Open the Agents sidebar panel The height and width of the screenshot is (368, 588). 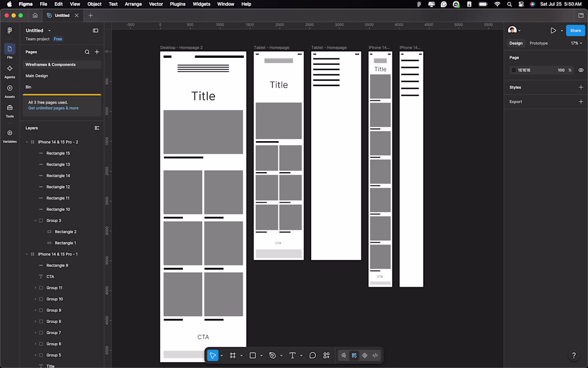click(x=10, y=71)
